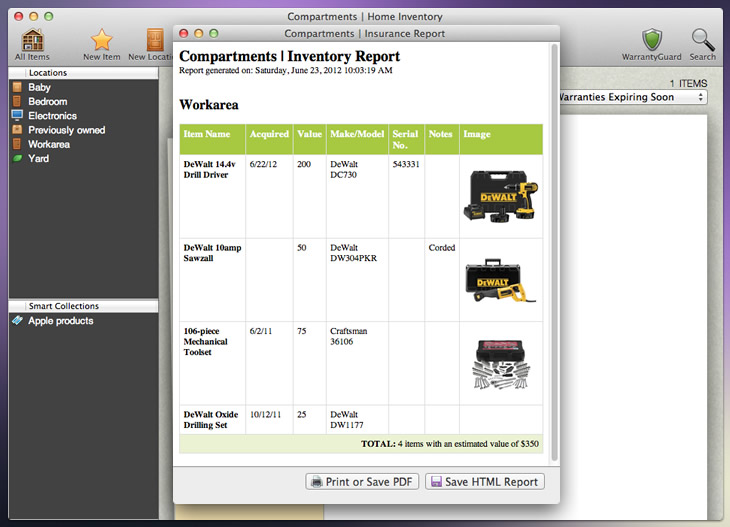
Task: Click the New Item star icon
Action: point(101,39)
